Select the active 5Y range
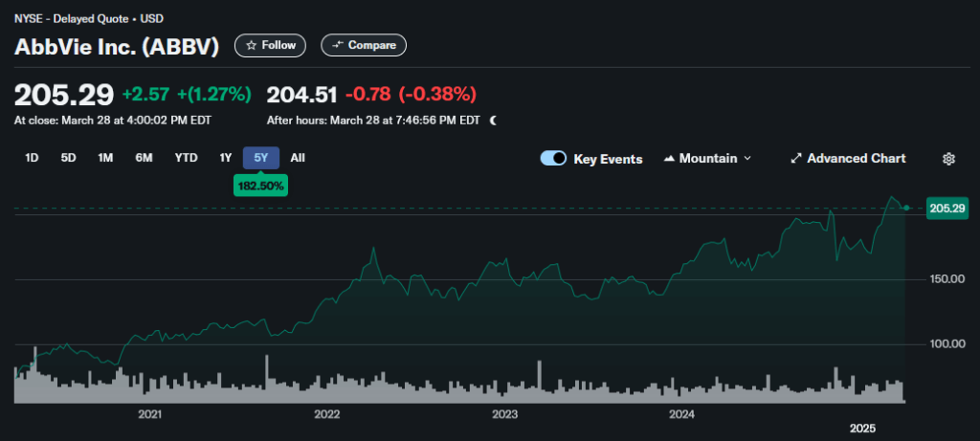 [x=261, y=158]
